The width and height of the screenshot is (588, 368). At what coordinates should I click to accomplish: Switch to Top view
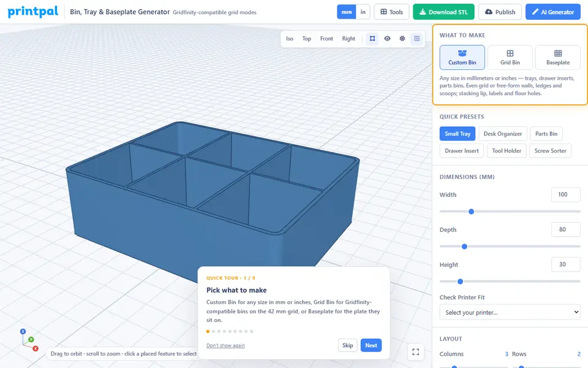[307, 39]
